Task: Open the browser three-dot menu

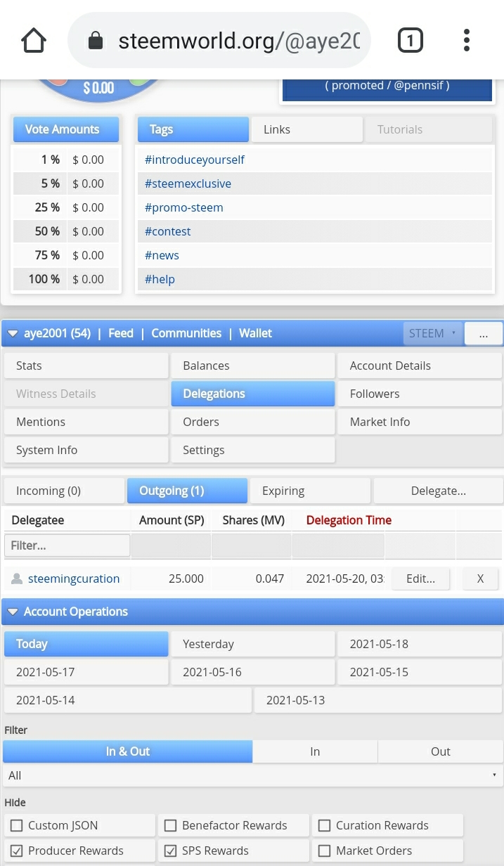Action: pyautogui.click(x=467, y=40)
